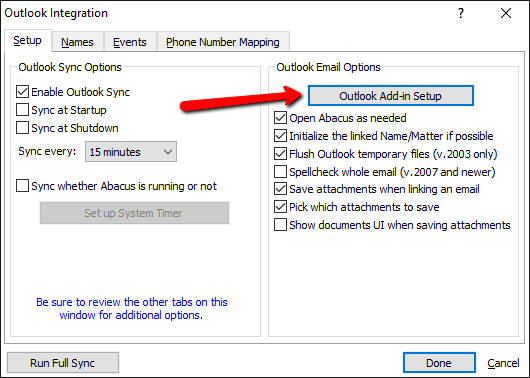Open the Events tab
This screenshot has height=378, width=530.
(130, 42)
